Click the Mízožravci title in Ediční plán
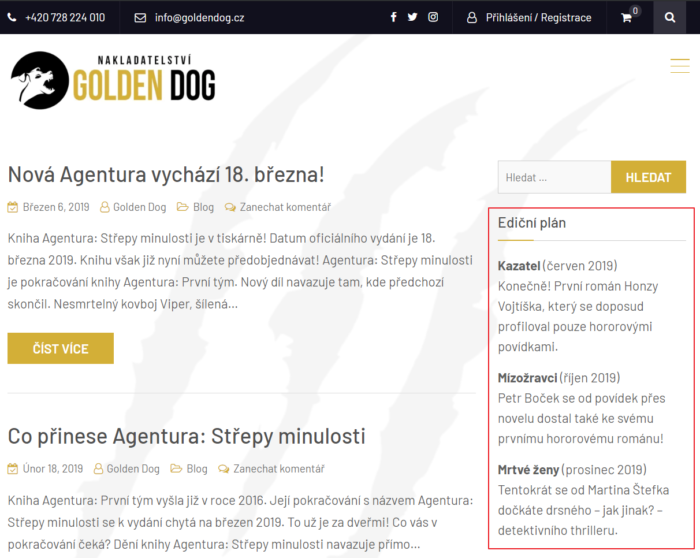This screenshot has height=558, width=700. [x=528, y=378]
